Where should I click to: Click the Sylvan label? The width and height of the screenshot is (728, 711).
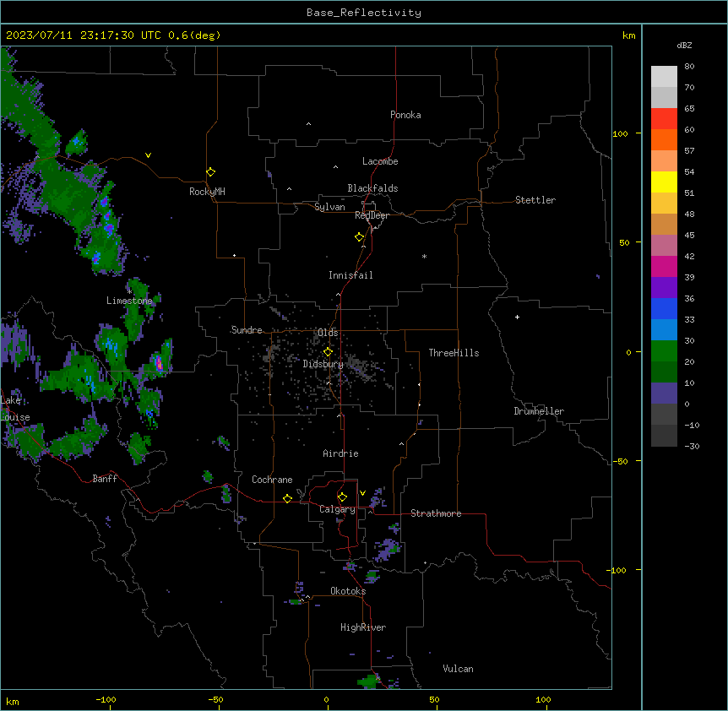click(329, 207)
